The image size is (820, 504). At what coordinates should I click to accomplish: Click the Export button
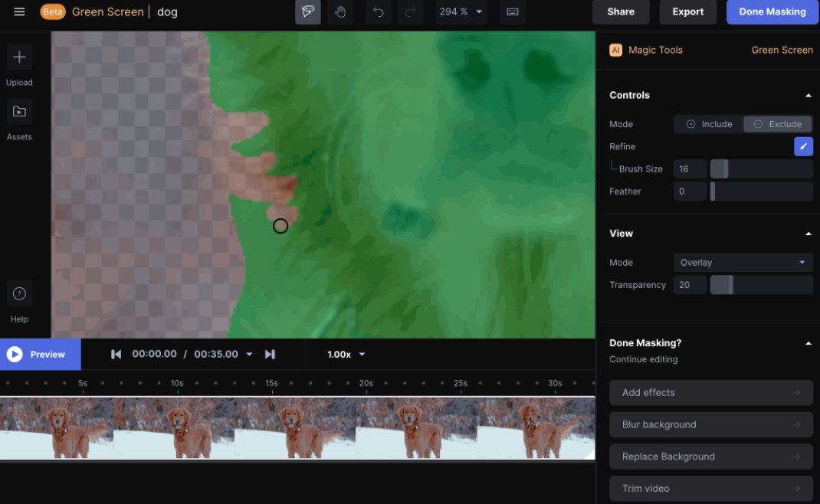pyautogui.click(x=687, y=11)
